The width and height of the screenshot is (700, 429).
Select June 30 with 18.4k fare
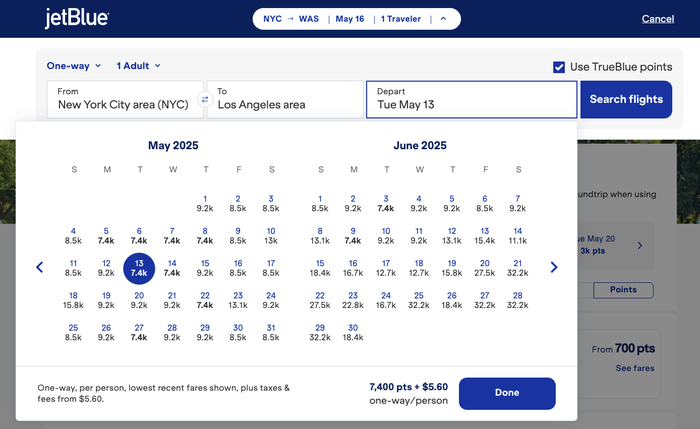click(x=353, y=332)
